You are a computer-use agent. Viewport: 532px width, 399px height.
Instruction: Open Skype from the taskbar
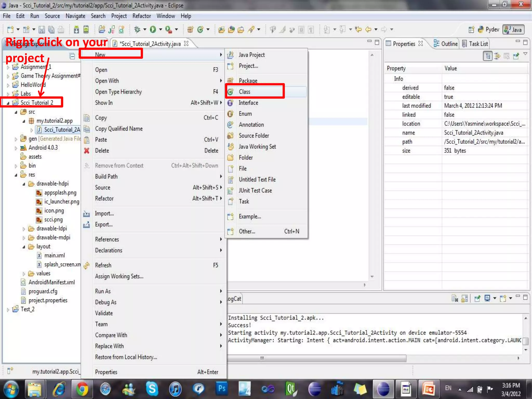tap(152, 389)
